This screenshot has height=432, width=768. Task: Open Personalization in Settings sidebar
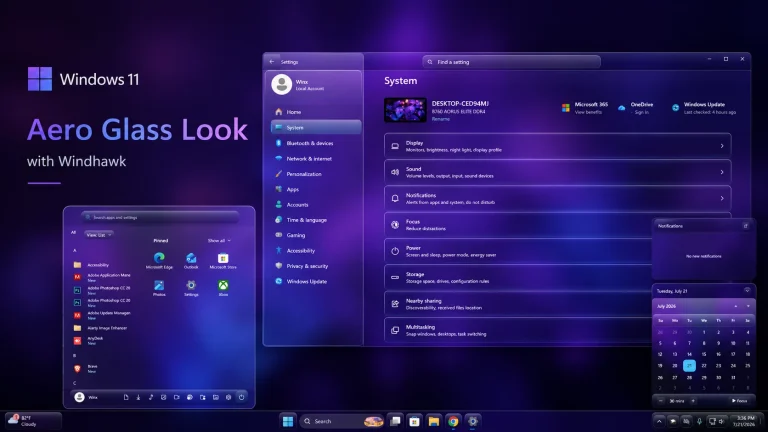[x=315, y=174]
